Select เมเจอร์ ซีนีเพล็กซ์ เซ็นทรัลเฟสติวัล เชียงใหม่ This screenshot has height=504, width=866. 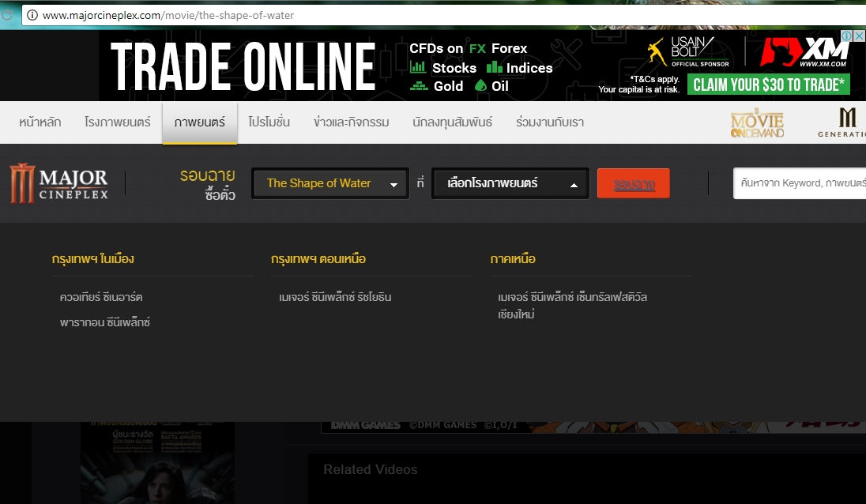tap(572, 305)
